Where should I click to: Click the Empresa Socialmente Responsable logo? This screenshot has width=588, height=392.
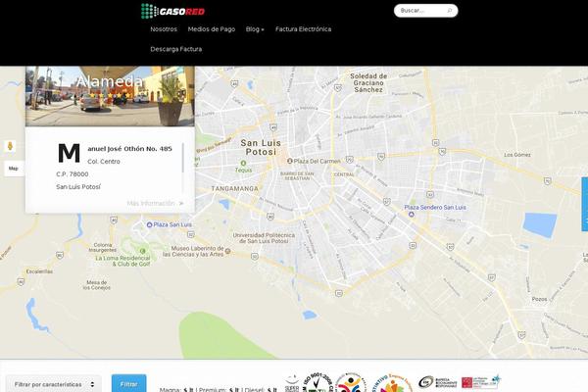(438, 382)
